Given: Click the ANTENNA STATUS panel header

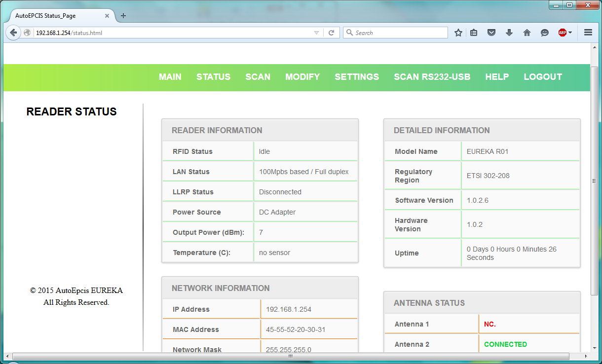Looking at the screenshot, I should pos(482,303).
